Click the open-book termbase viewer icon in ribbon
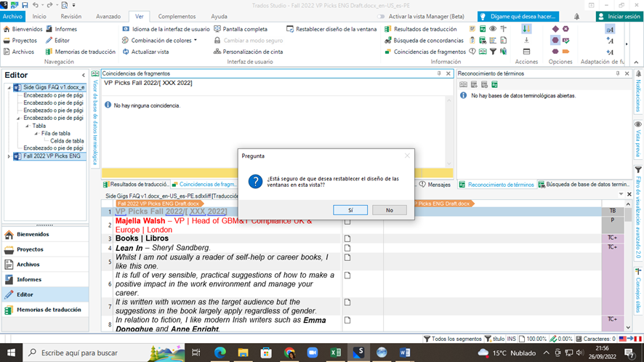 click(x=483, y=52)
